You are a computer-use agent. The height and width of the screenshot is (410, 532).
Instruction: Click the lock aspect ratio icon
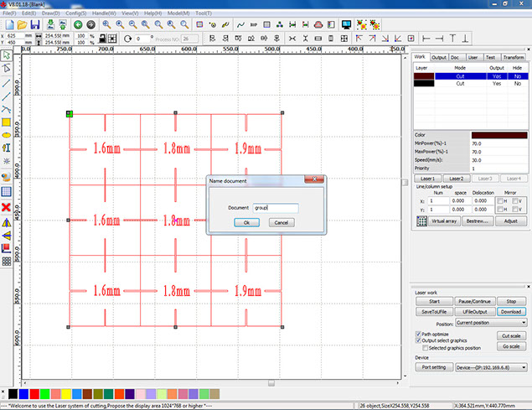[x=102, y=39]
